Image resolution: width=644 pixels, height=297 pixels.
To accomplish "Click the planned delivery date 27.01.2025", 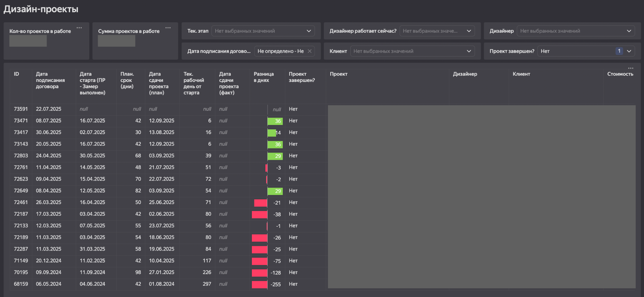I will (162, 273).
